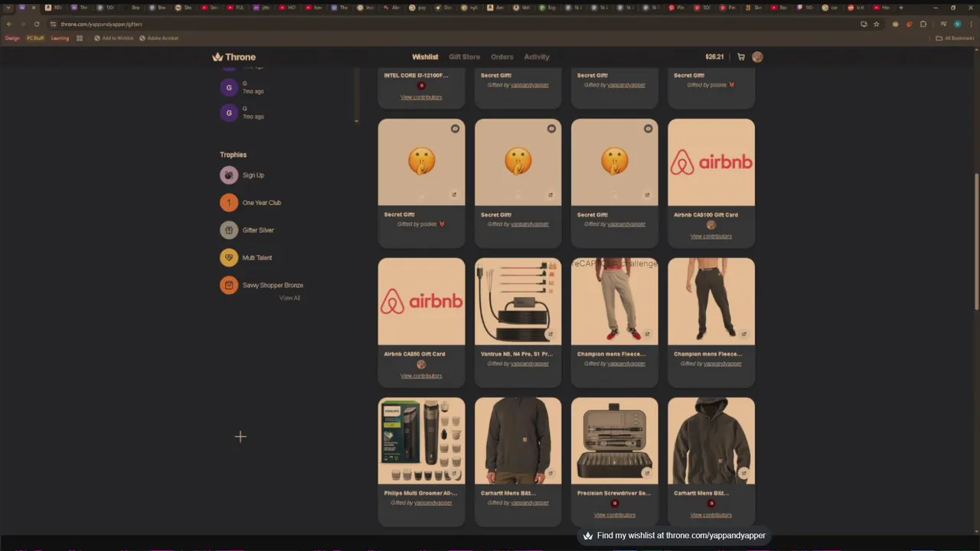Screen dimensions: 980x551
Task: Open the Philips Multi Groomer thumbnail
Action: (421, 441)
